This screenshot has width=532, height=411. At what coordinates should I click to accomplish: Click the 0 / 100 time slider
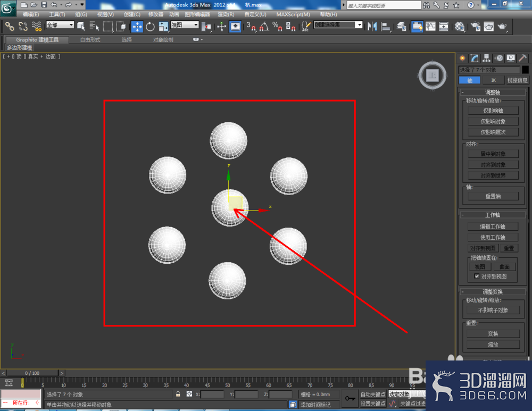click(x=32, y=373)
